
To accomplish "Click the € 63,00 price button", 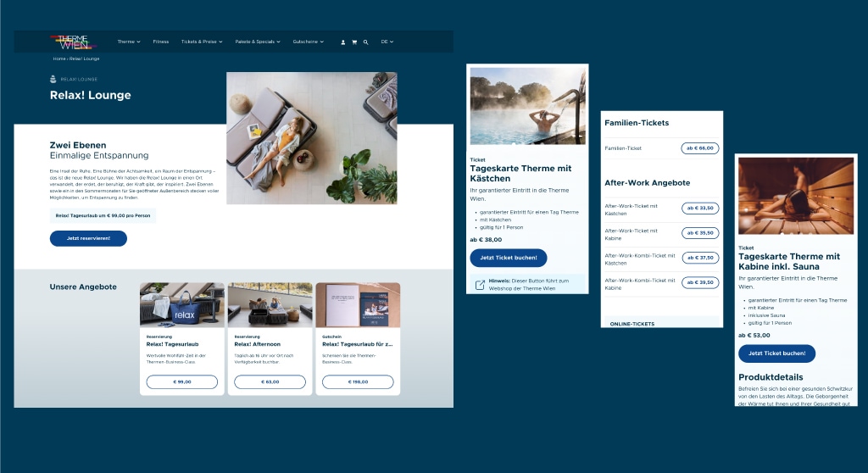I will tap(270, 381).
